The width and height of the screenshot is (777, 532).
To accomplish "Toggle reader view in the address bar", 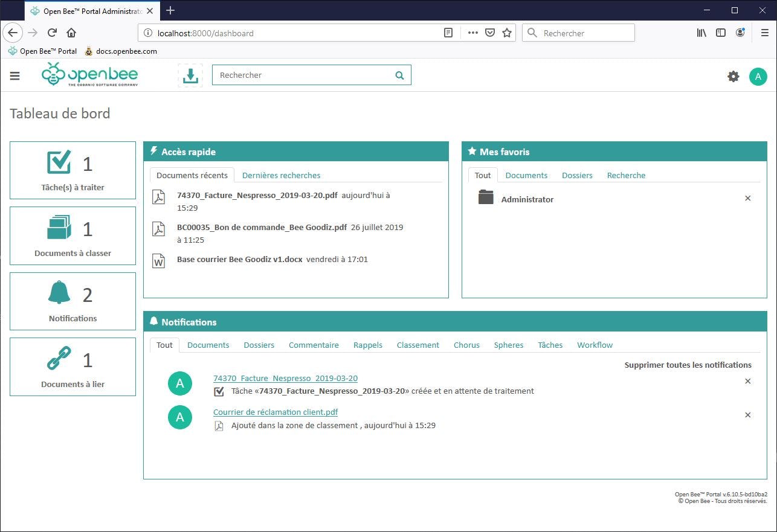I will 448,33.
